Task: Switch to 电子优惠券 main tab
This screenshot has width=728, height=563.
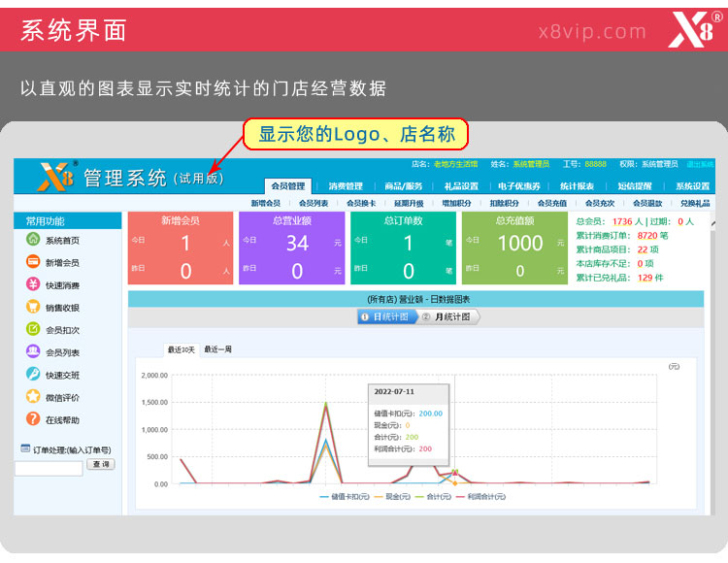Action: [519, 186]
